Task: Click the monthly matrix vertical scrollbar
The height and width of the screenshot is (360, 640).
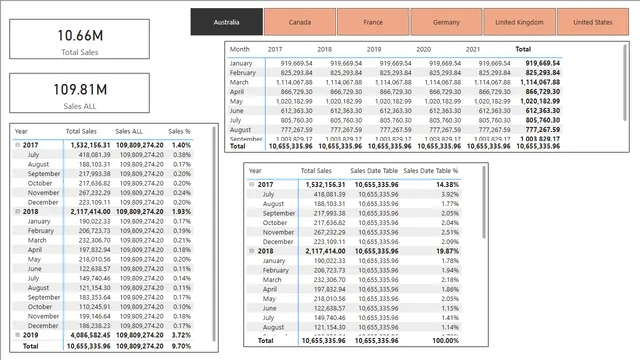Action: pyautogui.click(x=624, y=82)
